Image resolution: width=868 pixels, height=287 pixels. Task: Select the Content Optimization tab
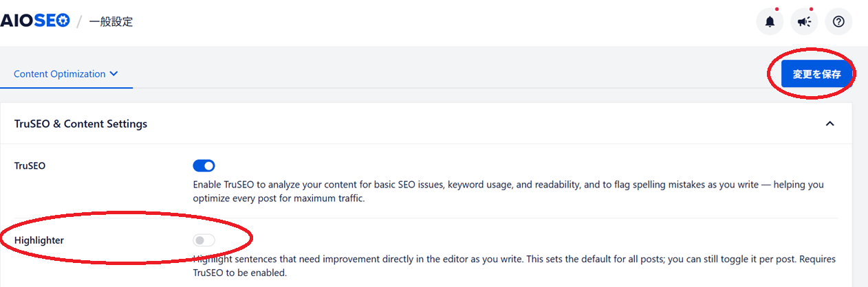(66, 73)
